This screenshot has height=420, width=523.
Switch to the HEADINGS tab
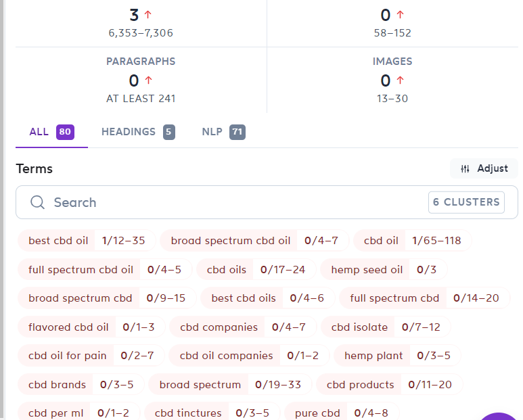pos(138,132)
